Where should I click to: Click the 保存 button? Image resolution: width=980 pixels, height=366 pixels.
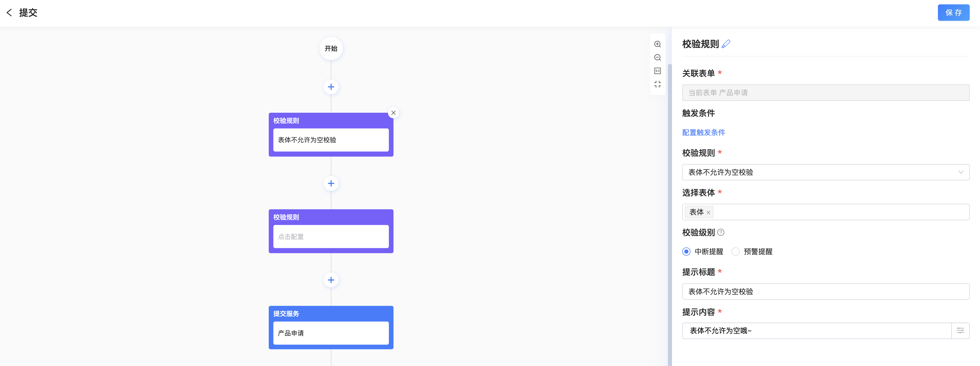(953, 13)
